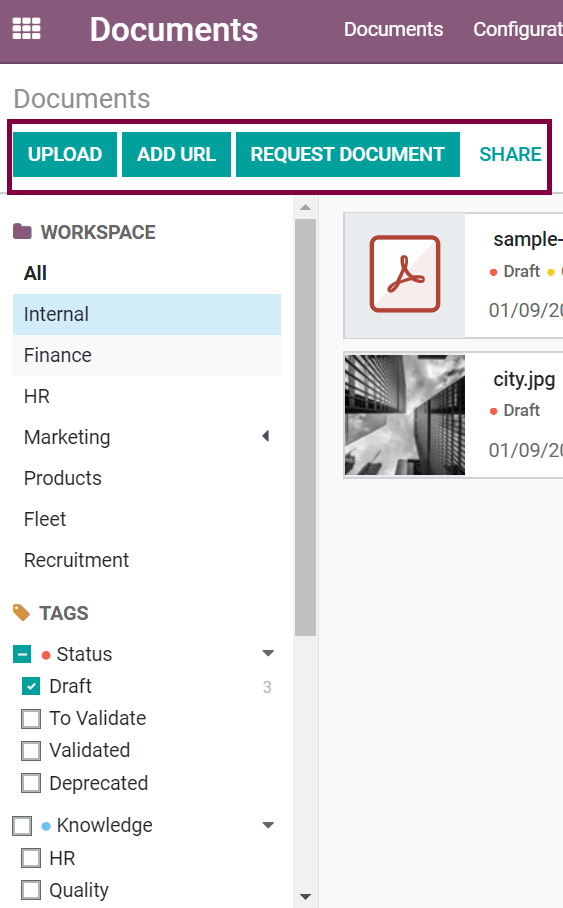Image resolution: width=563 pixels, height=908 pixels.
Task: Expand the Marketing workspace arrow
Action: point(266,436)
